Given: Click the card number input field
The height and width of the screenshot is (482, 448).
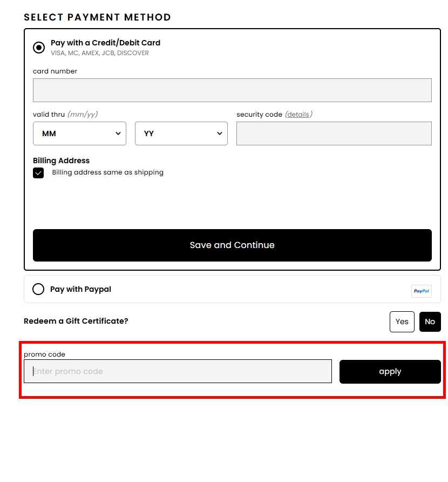Looking at the screenshot, I should pyautogui.click(x=232, y=90).
